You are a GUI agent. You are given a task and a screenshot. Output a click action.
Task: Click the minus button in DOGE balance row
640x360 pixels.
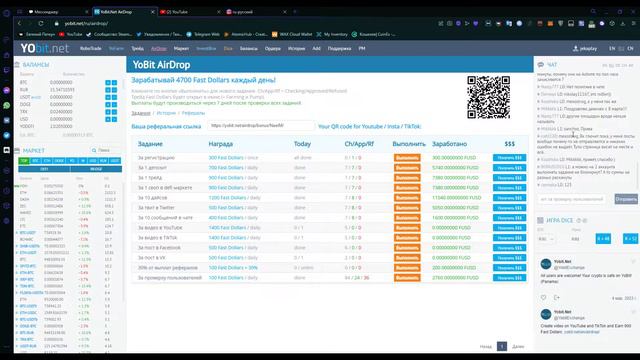click(x=114, y=104)
